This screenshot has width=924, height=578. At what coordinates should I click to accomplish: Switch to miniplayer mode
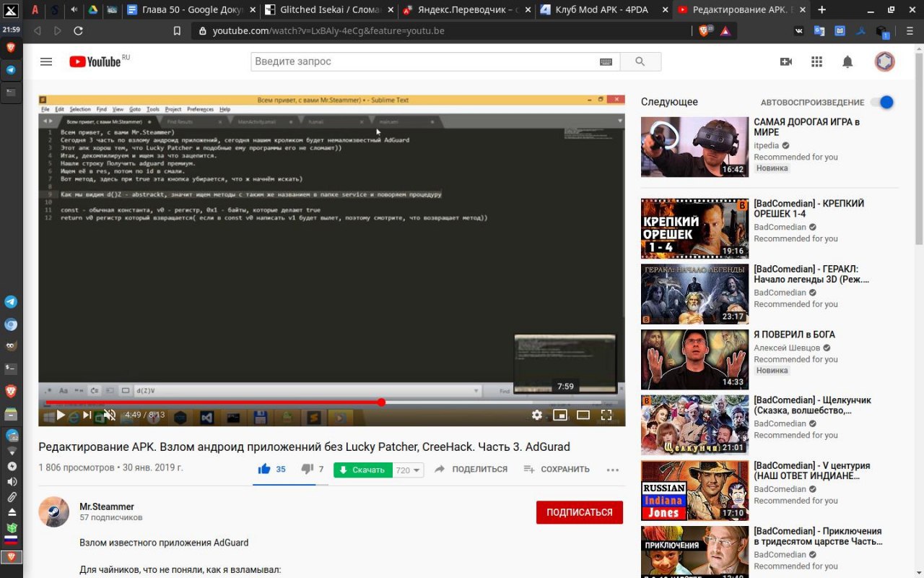click(559, 415)
